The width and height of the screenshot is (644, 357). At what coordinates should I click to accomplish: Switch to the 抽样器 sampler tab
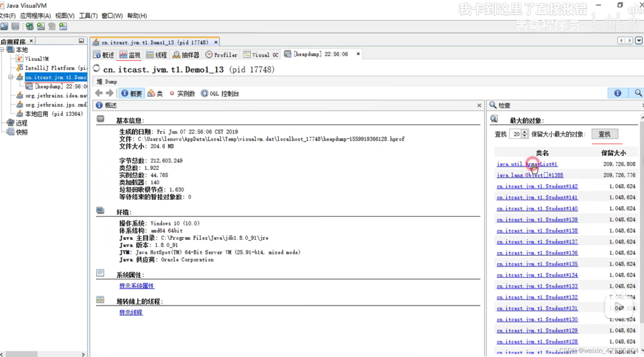pyautogui.click(x=186, y=55)
